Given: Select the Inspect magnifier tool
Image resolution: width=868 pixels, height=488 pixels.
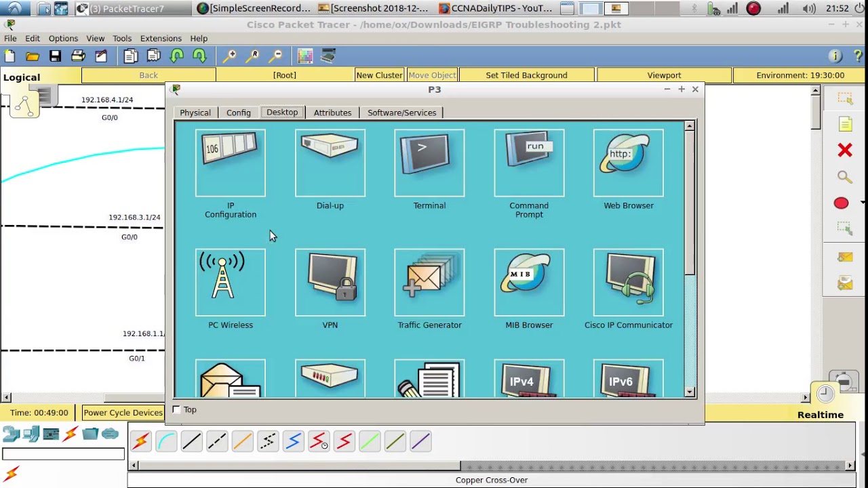Looking at the screenshot, I should pos(844,177).
